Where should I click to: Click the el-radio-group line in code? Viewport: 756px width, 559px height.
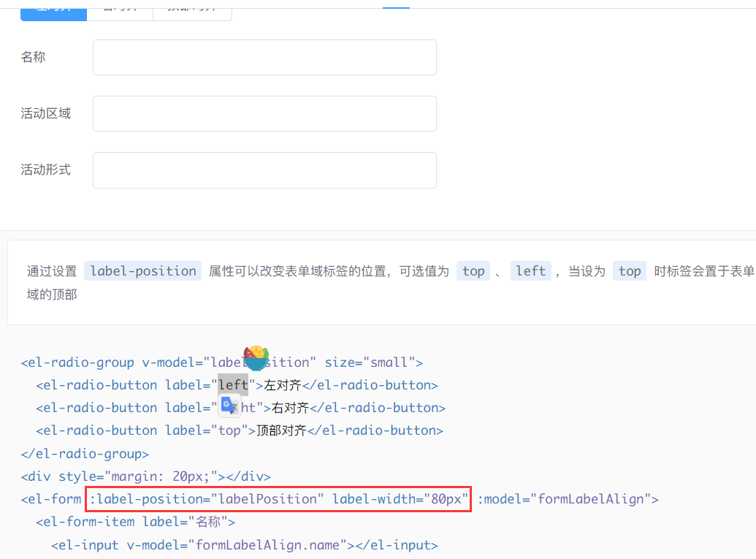point(78,362)
